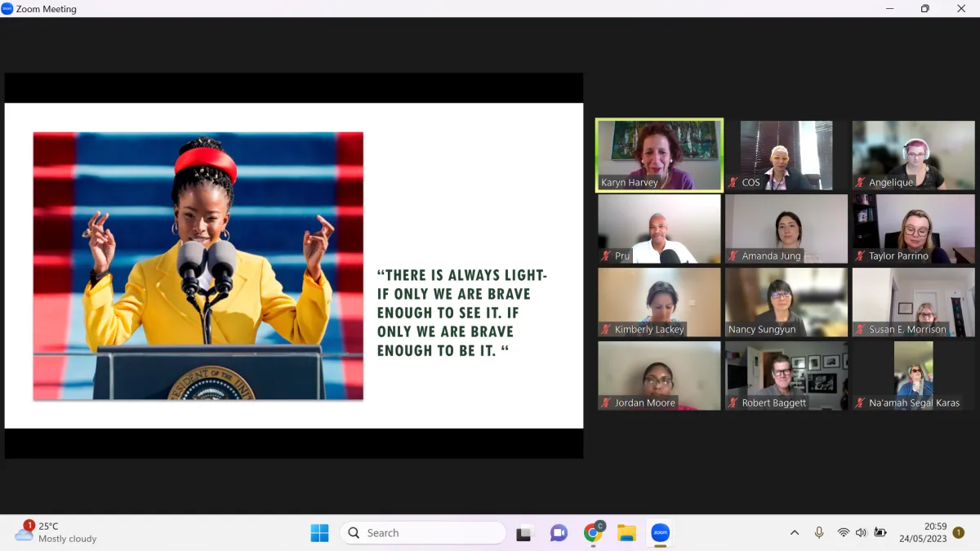Switch to Google Chrome in taskbar
The width and height of the screenshot is (980, 551).
tap(594, 533)
